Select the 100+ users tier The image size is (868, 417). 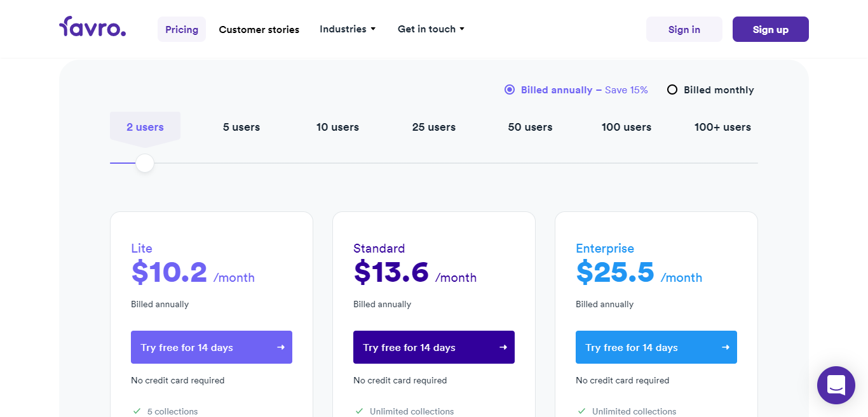(722, 127)
